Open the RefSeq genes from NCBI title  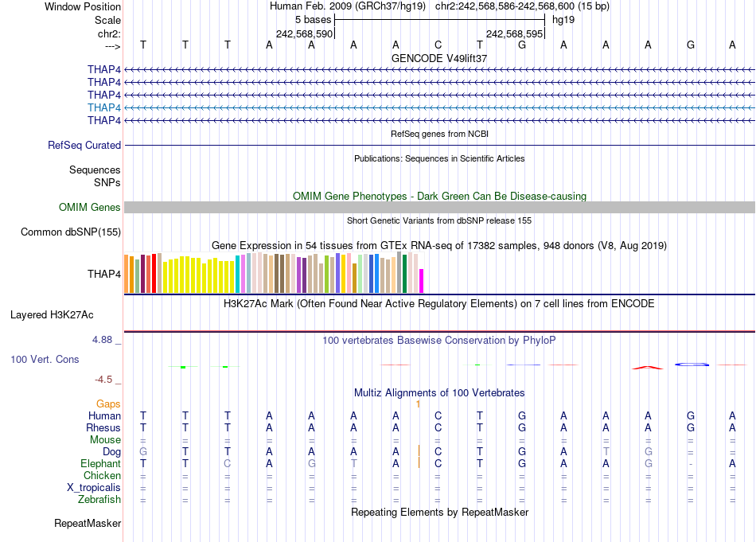pyautogui.click(x=440, y=134)
